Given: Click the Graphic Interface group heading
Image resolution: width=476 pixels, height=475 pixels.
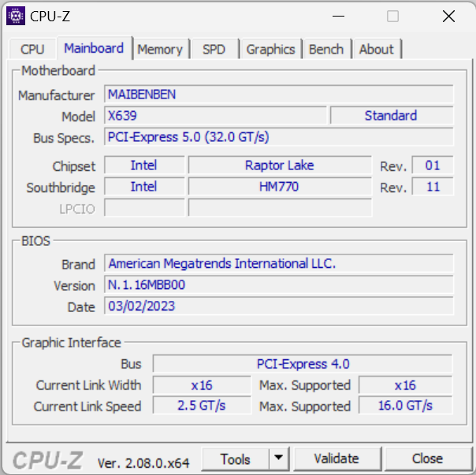Looking at the screenshot, I should [x=72, y=343].
